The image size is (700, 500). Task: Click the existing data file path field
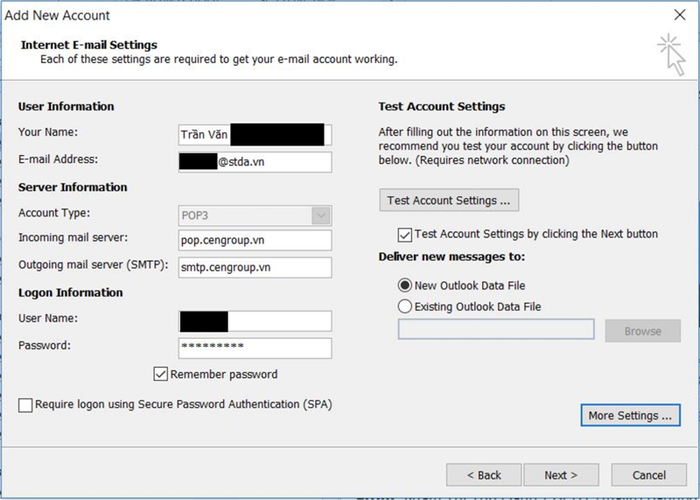tap(496, 329)
